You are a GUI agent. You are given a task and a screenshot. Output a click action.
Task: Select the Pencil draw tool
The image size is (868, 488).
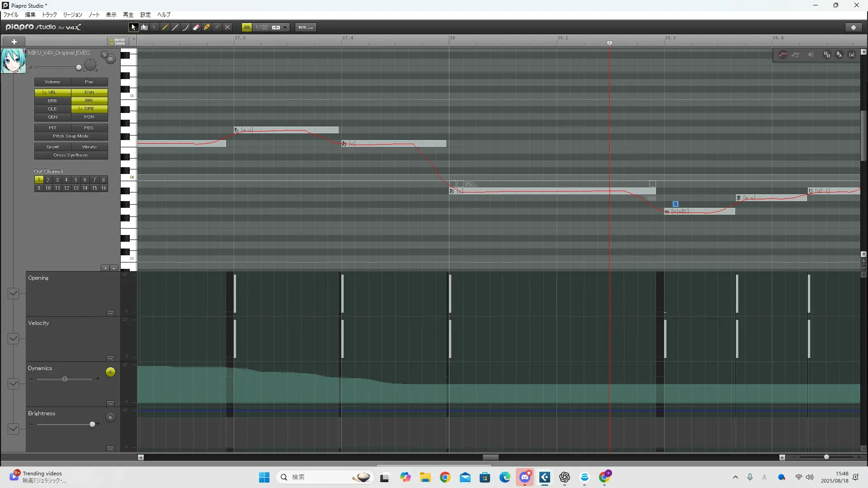(165, 28)
